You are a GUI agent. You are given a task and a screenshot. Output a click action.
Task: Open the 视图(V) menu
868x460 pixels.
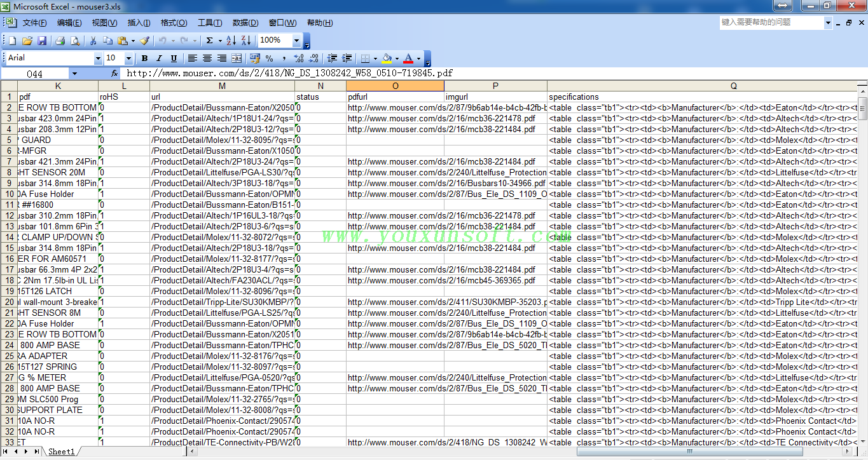tap(104, 23)
